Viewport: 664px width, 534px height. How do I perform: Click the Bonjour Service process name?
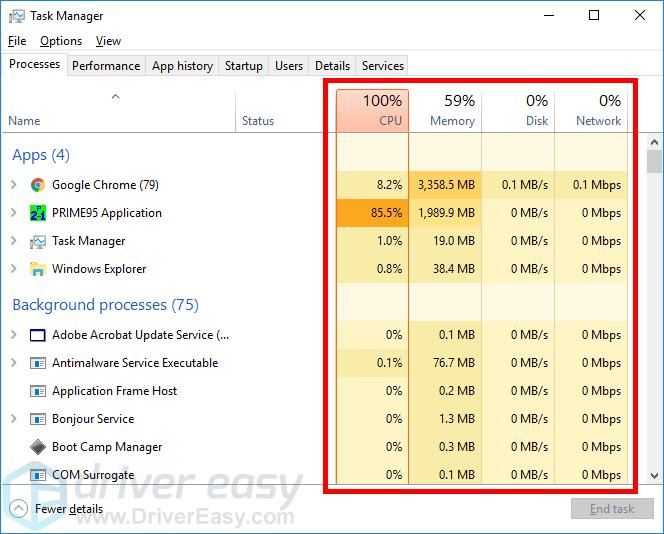(93, 419)
